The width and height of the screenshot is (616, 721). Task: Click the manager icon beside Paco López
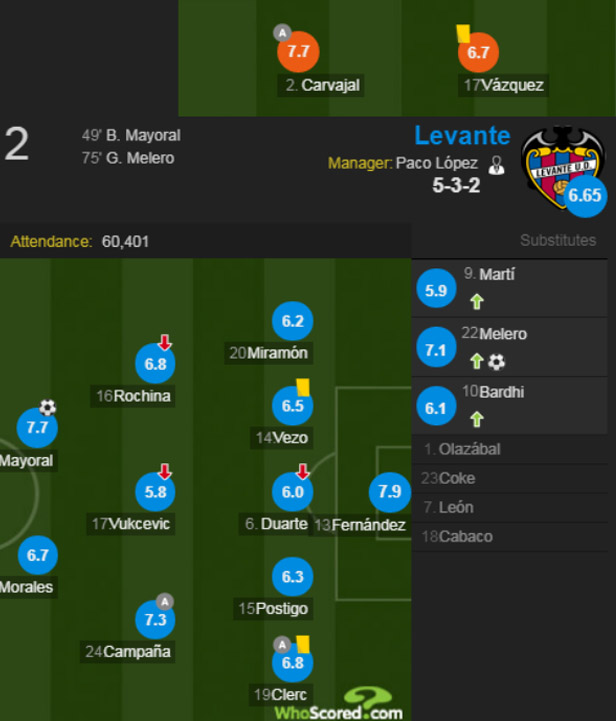pyautogui.click(x=496, y=165)
